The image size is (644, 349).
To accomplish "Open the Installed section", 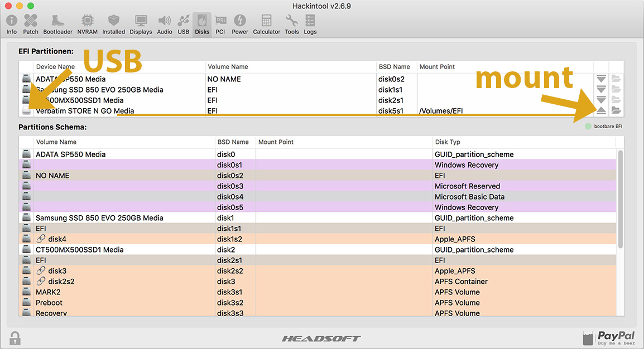I will pyautogui.click(x=113, y=25).
